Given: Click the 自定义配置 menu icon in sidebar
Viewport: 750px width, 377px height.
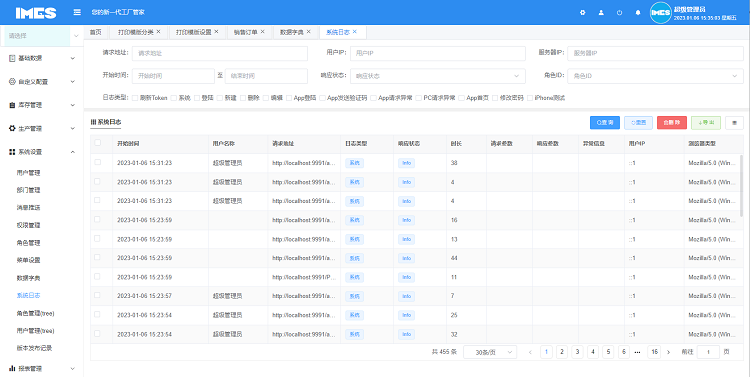Looking at the screenshot, I should [12, 81].
